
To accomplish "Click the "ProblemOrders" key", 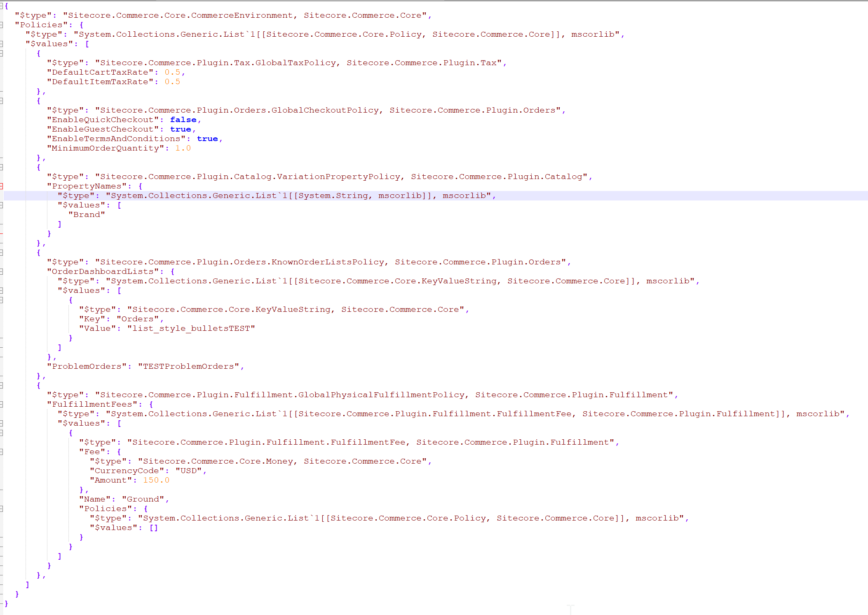I will pyautogui.click(x=87, y=366).
